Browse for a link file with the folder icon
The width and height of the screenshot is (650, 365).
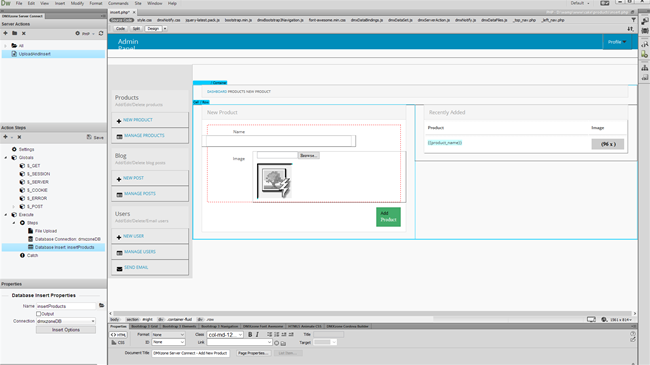coord(284,343)
